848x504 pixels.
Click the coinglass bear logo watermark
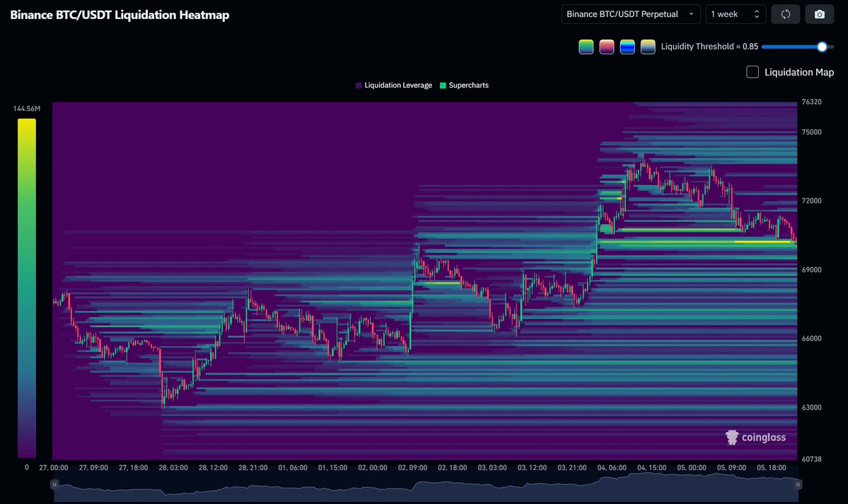point(731,437)
